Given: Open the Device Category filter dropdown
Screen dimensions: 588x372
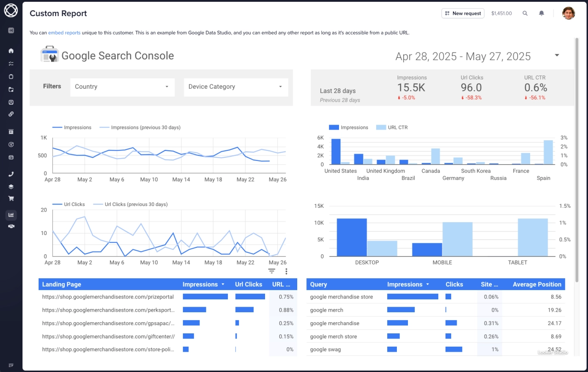Looking at the screenshot, I should coord(236,86).
